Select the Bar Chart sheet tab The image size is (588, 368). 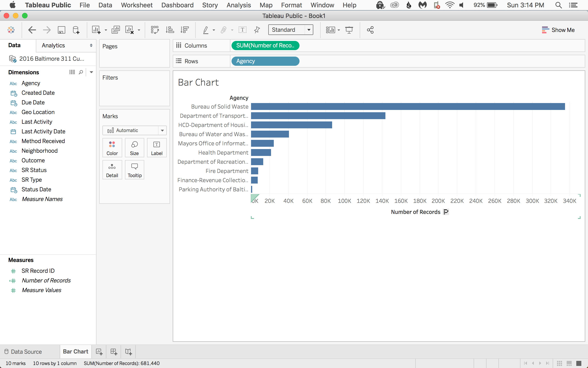tap(76, 352)
